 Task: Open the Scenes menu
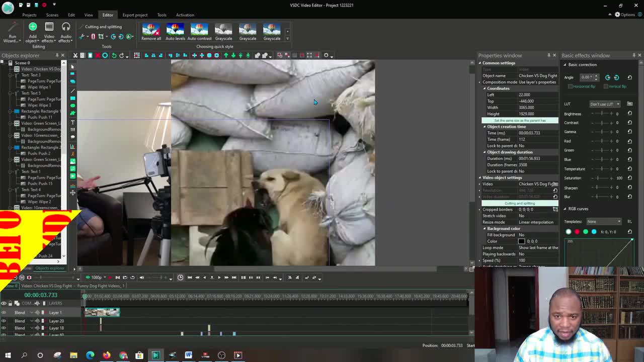(52, 15)
